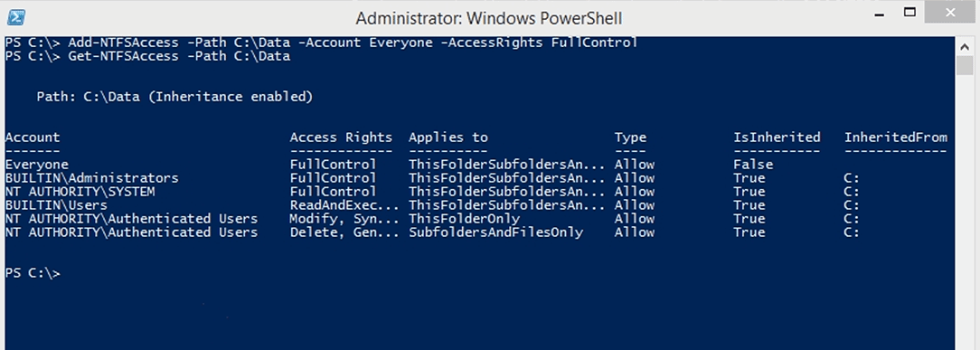The height and width of the screenshot is (350, 980).
Task: Click the Access Rights column header
Action: (x=341, y=137)
